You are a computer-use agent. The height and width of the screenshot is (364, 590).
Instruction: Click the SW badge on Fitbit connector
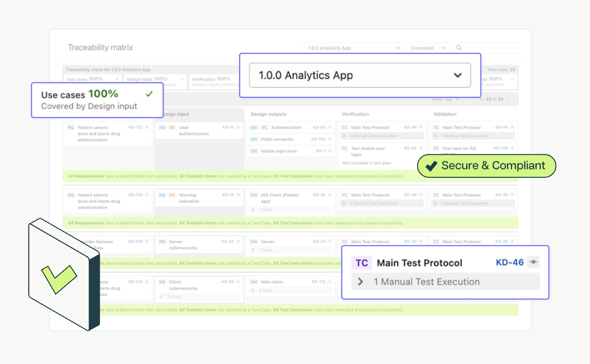pyautogui.click(x=254, y=139)
